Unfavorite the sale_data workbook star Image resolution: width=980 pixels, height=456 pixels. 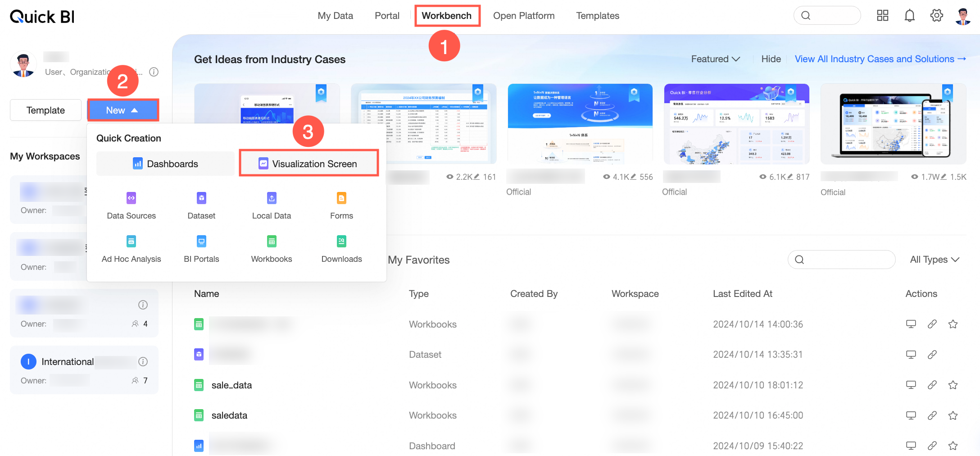coord(953,385)
